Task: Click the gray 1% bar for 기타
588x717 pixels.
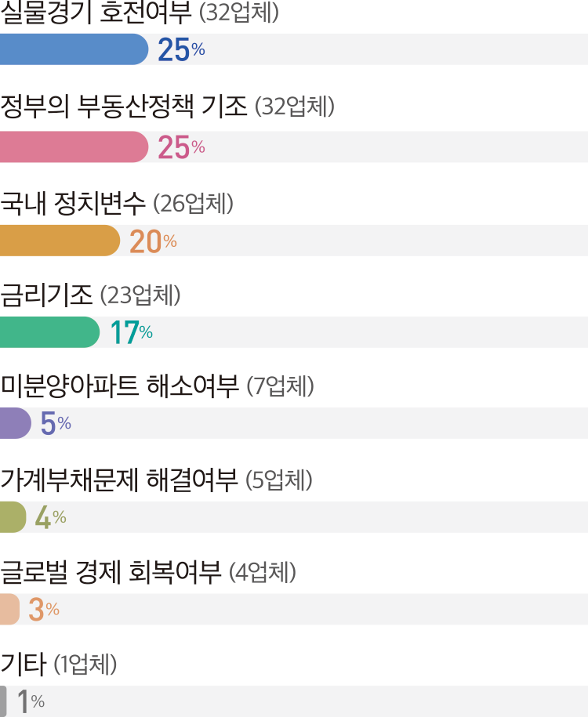Action: click(3, 701)
